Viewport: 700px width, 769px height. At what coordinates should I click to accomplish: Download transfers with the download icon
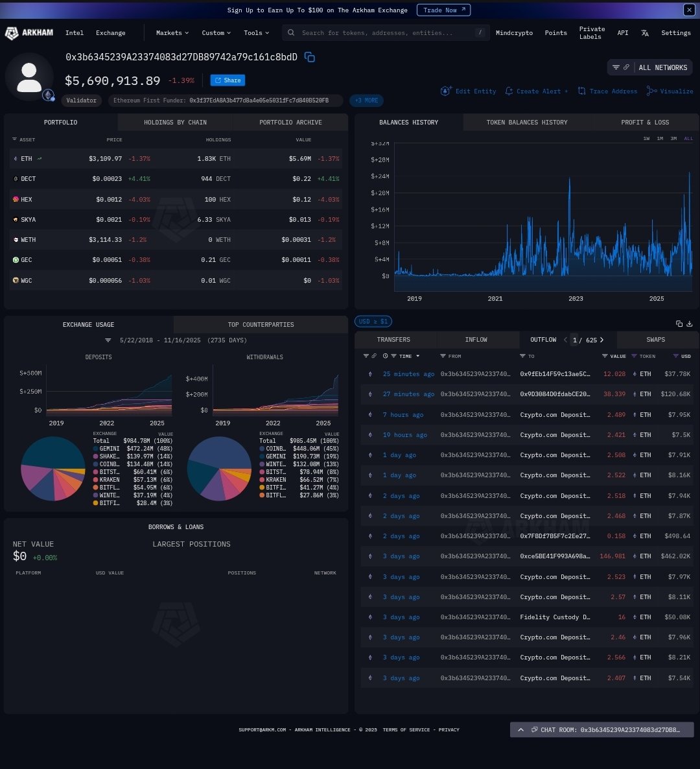689,323
